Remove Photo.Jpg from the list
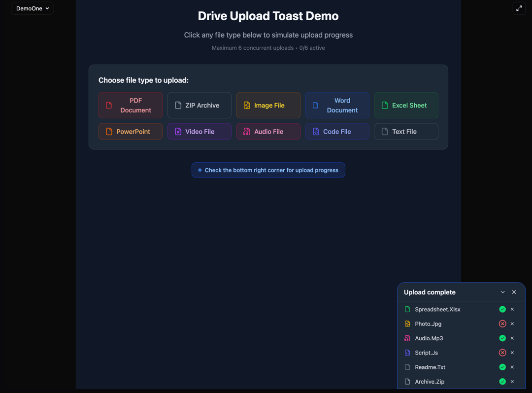This screenshot has height=393, width=532. pyautogui.click(x=512, y=323)
